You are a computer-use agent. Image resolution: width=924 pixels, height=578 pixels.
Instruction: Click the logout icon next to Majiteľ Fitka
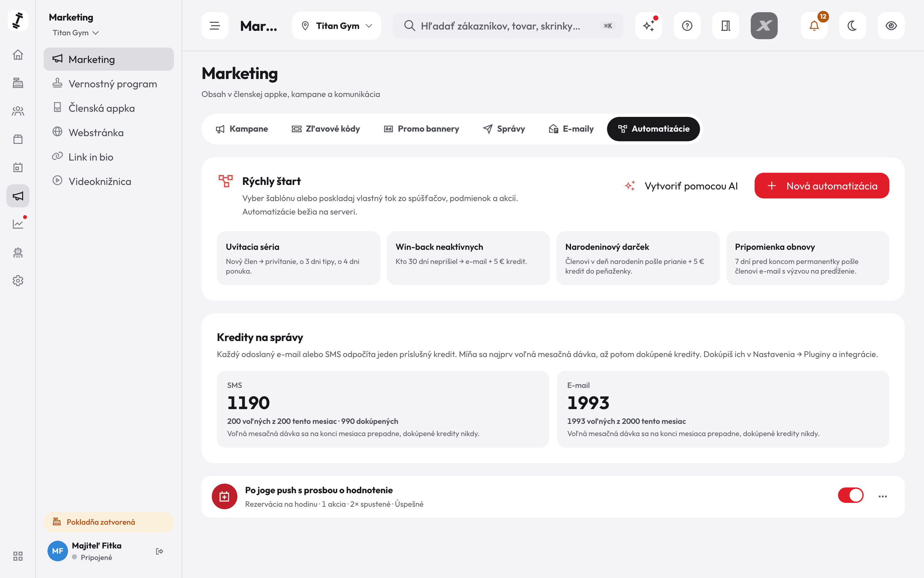tap(159, 551)
